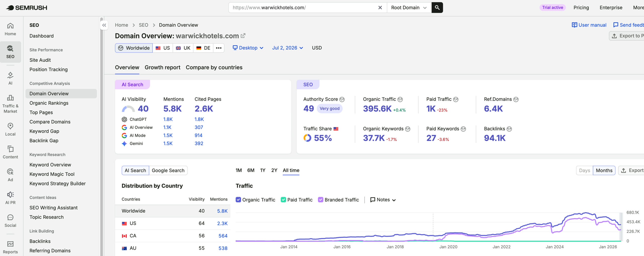Select the US database button
Viewport: 644px width, 256px height.
pos(163,48)
